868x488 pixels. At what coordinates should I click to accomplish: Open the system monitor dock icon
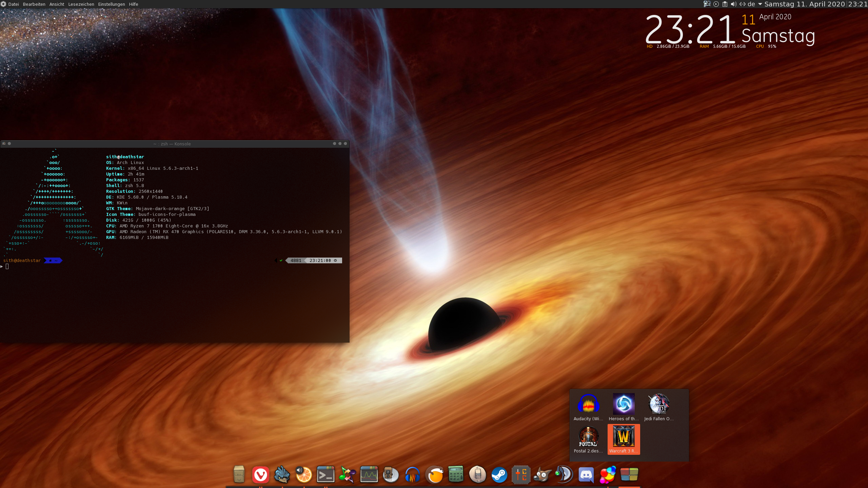pos(369,474)
